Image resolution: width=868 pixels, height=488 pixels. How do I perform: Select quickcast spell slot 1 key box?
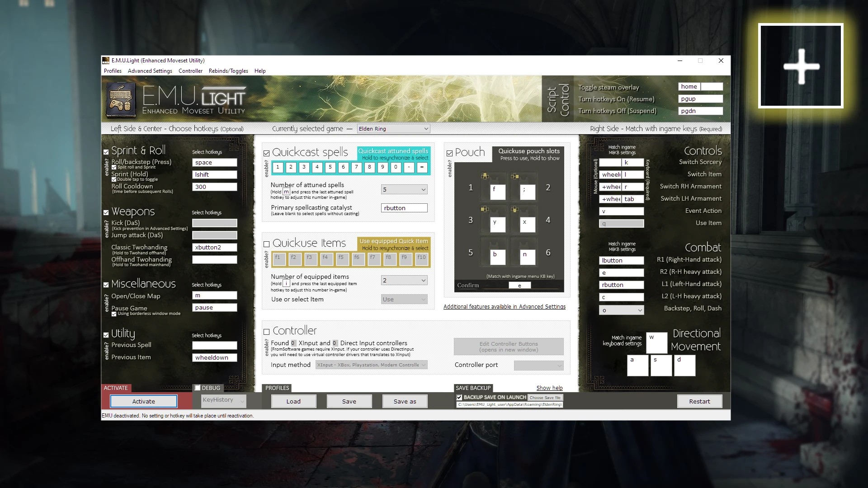[x=278, y=167]
